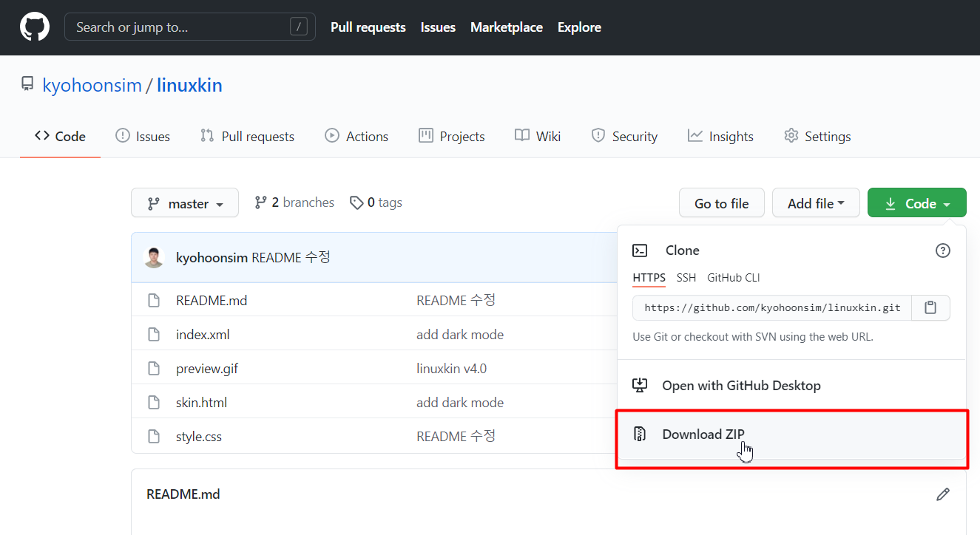The image size is (980, 535).
Task: Open Marketplace from the top header
Action: pos(507,27)
